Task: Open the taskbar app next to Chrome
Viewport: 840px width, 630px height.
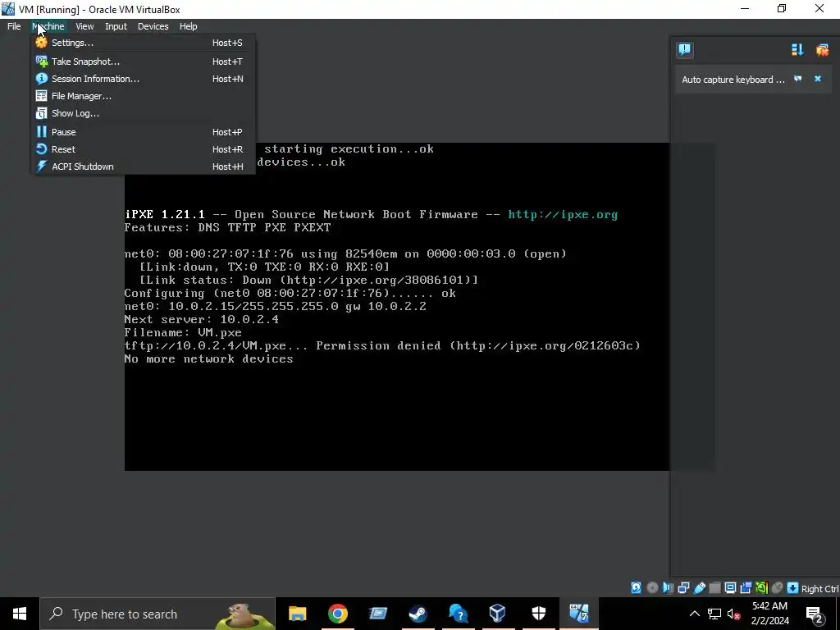Action: tap(377, 614)
